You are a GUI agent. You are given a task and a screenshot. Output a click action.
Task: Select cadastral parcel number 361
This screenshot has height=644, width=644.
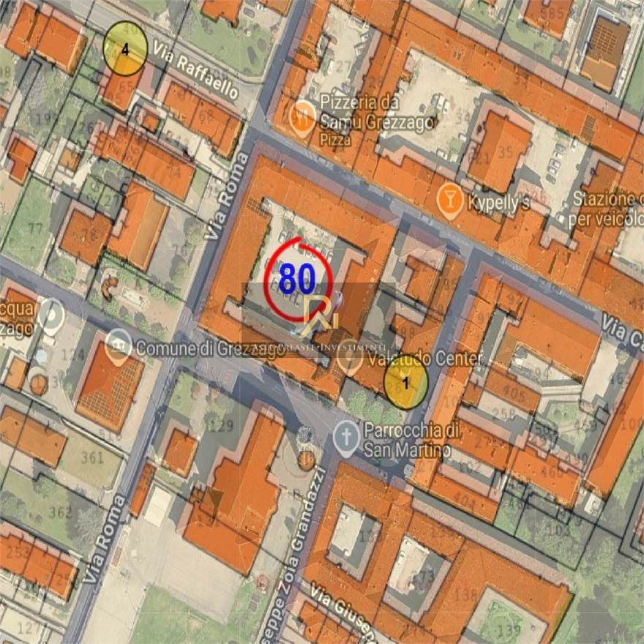[x=92, y=459]
